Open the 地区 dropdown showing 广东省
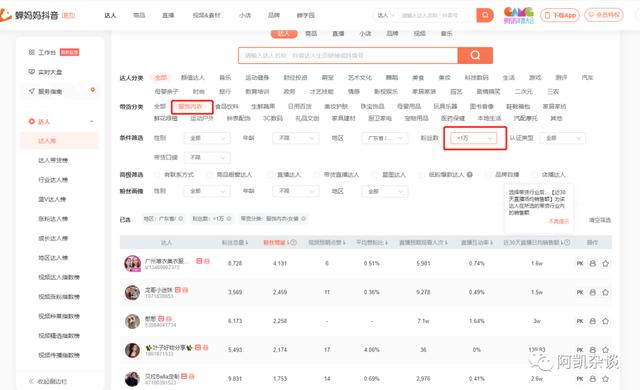This screenshot has width=640, height=390. tap(385, 138)
